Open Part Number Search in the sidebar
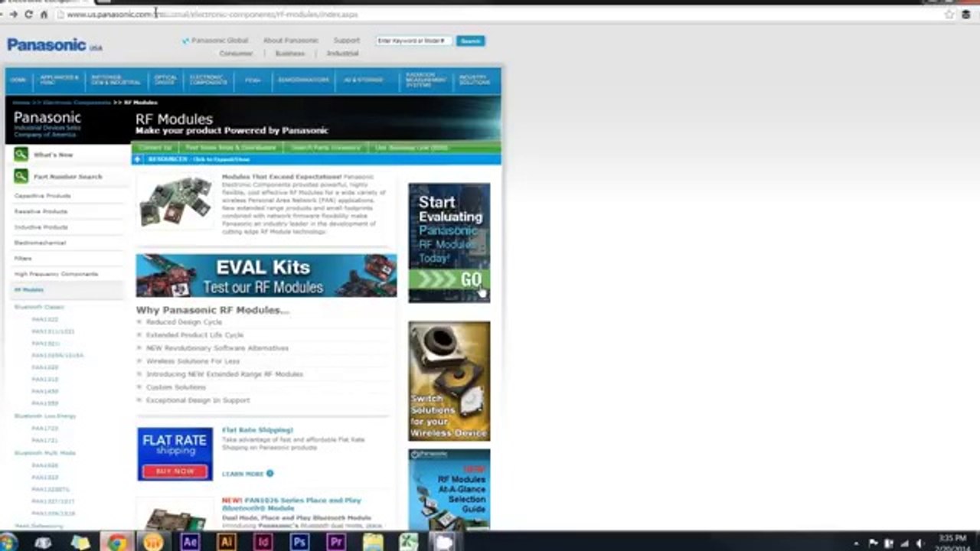 click(x=67, y=177)
